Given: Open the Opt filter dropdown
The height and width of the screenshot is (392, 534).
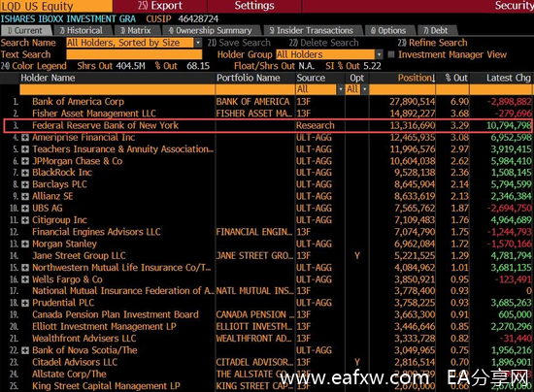Looking at the screenshot, I should 365,89.
